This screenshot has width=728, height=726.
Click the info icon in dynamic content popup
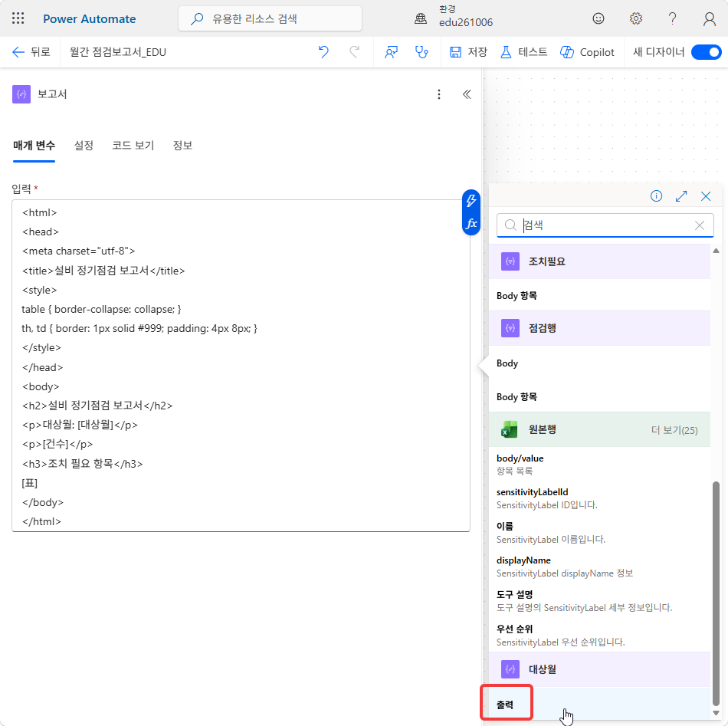[x=656, y=196]
